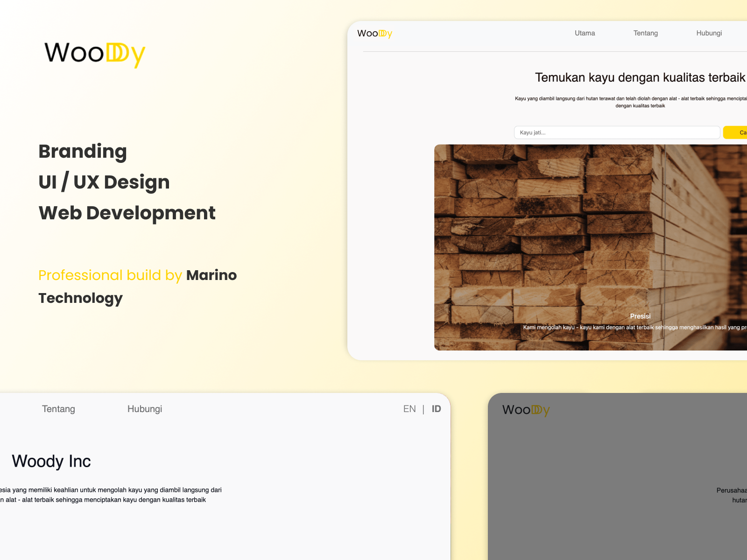This screenshot has width=747, height=560.
Task: Select the Presisi caption on the hero image
Action: tap(641, 316)
